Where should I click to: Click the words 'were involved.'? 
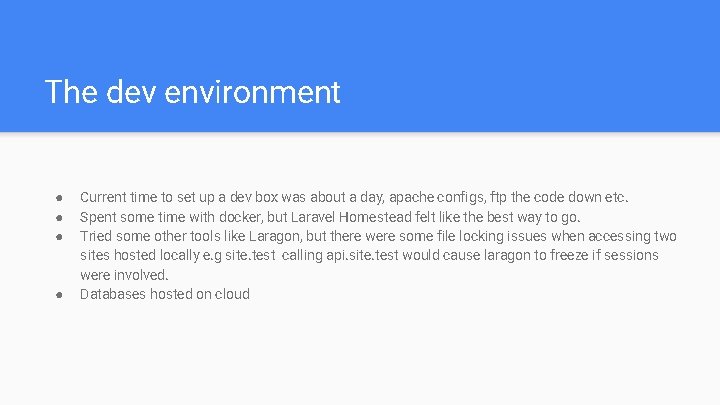point(124,275)
